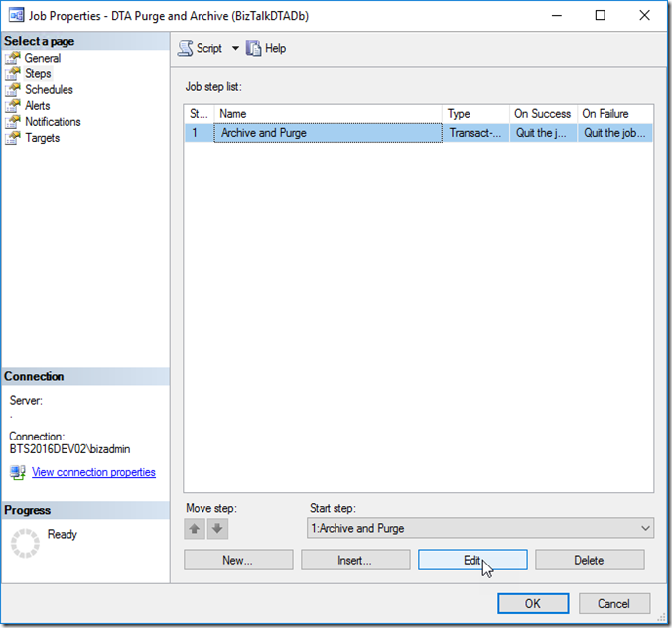Image resolution: width=672 pixels, height=628 pixels.
Task: Click the Name column header
Action: (x=328, y=114)
